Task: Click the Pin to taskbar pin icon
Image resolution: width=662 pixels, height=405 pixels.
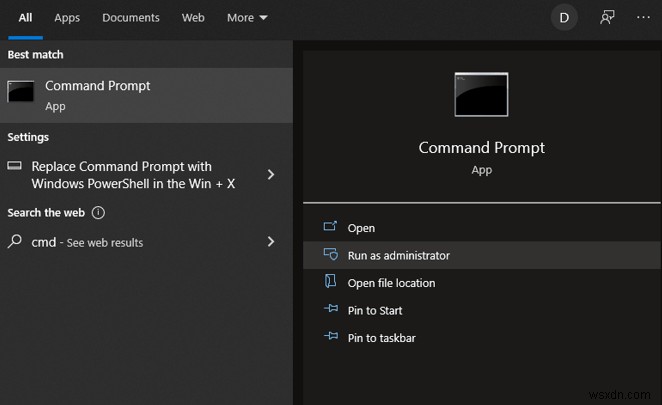Action: pyautogui.click(x=331, y=338)
